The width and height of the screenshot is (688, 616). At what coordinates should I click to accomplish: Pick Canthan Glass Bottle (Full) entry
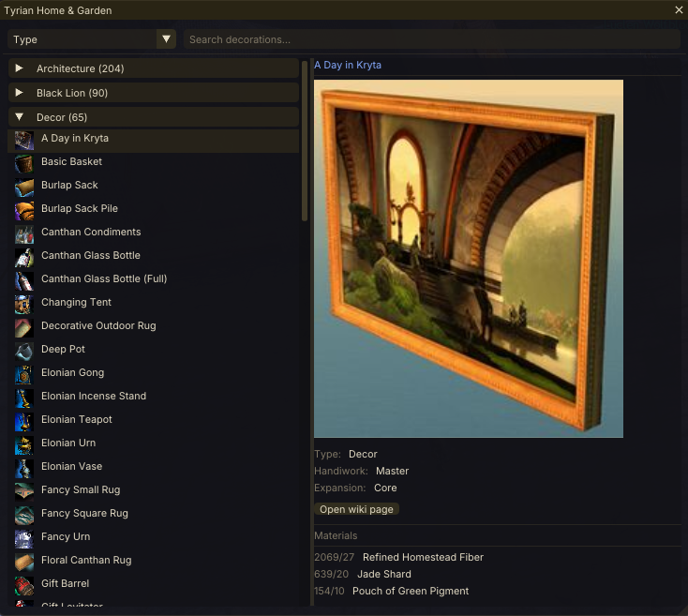pyautogui.click(x=154, y=281)
